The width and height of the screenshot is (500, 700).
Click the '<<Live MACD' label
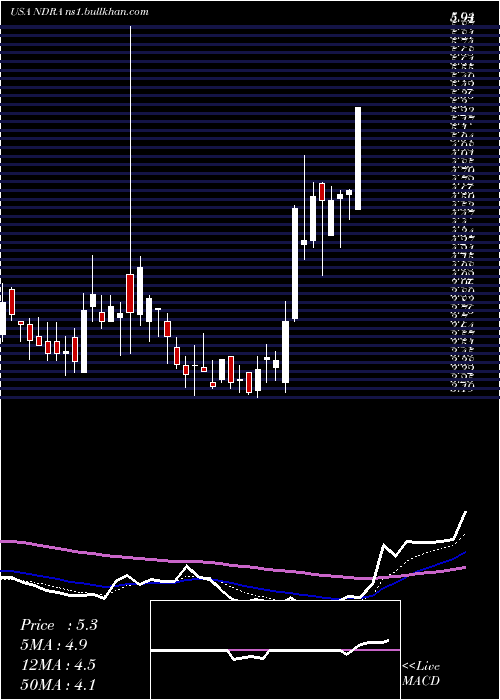tap(421, 674)
